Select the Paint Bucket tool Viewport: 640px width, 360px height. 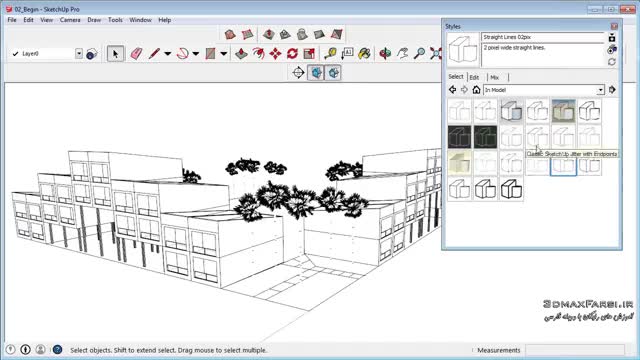[x=364, y=53]
